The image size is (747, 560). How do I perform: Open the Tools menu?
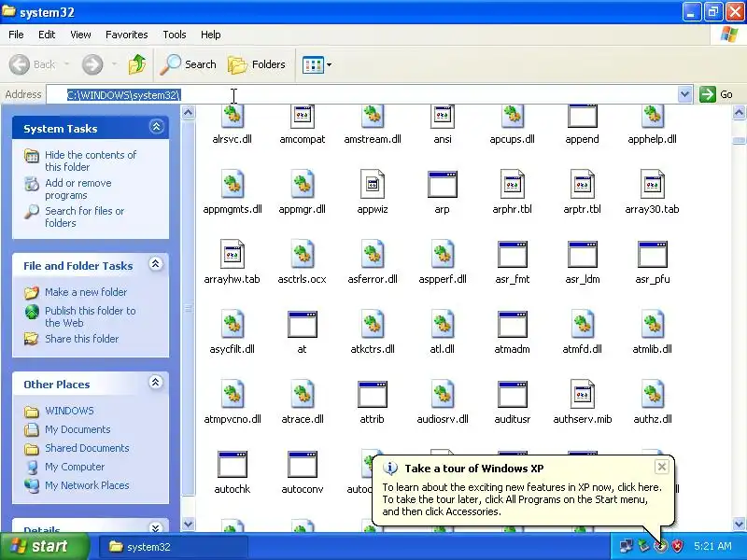175,35
